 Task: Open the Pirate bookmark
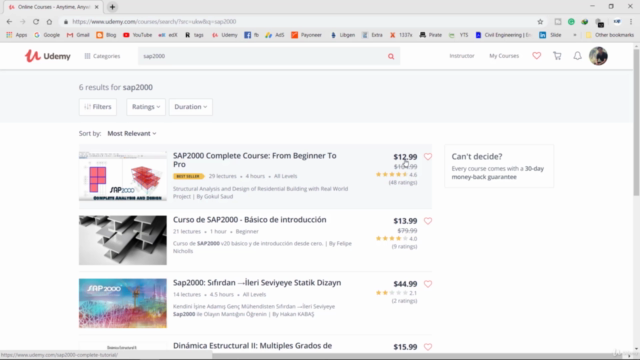[x=431, y=35]
